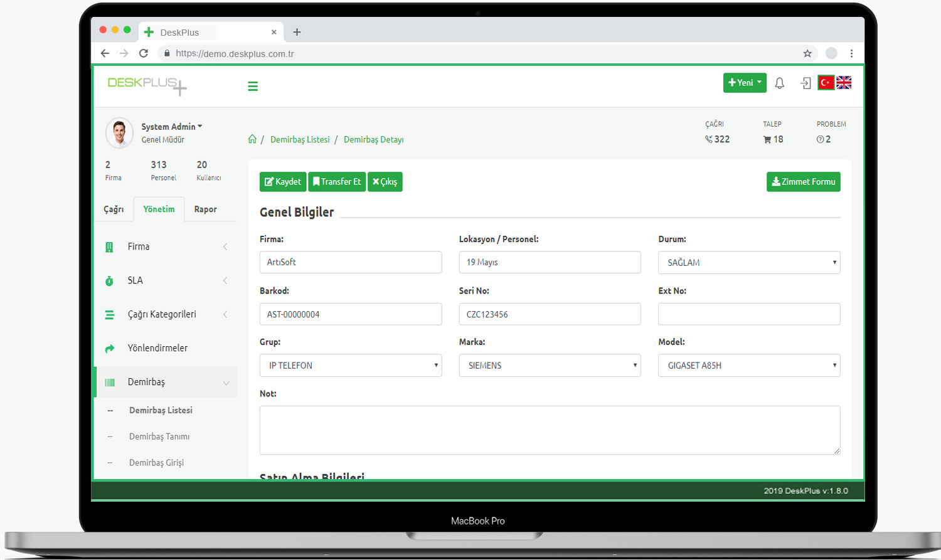
Task: Switch to the Rapor sidebar tab
Action: click(x=205, y=209)
